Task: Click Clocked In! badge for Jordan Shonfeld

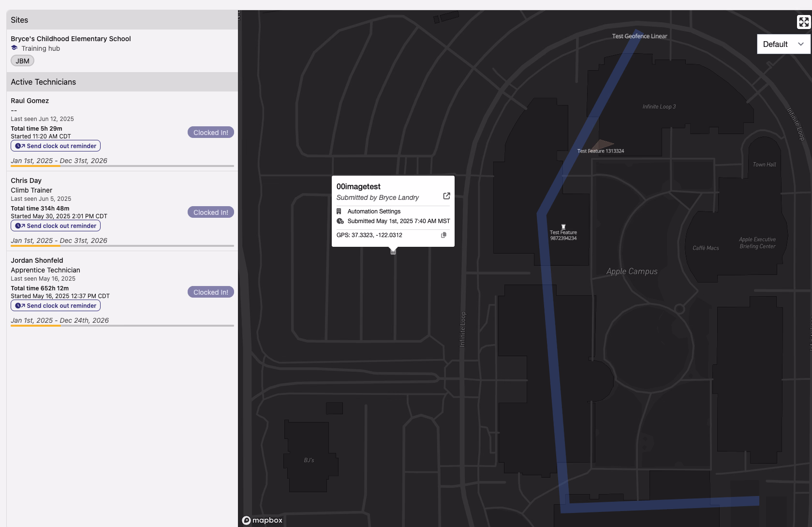Action: click(x=211, y=292)
